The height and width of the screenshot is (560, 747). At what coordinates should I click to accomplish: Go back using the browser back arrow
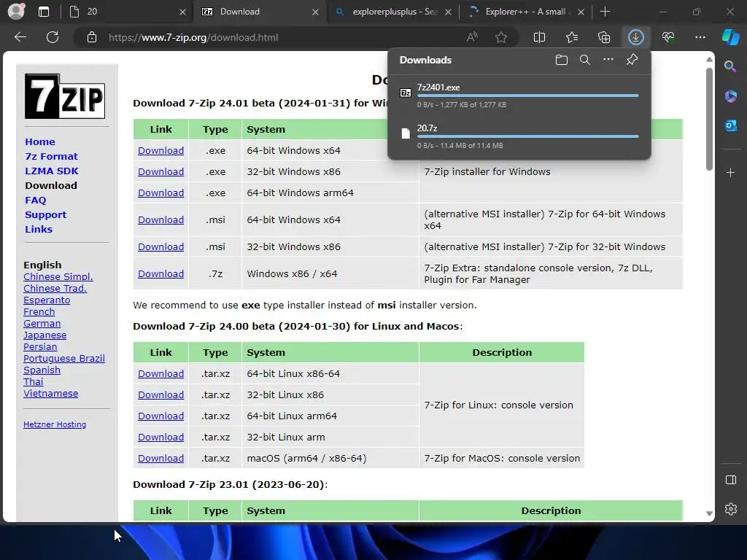click(20, 37)
